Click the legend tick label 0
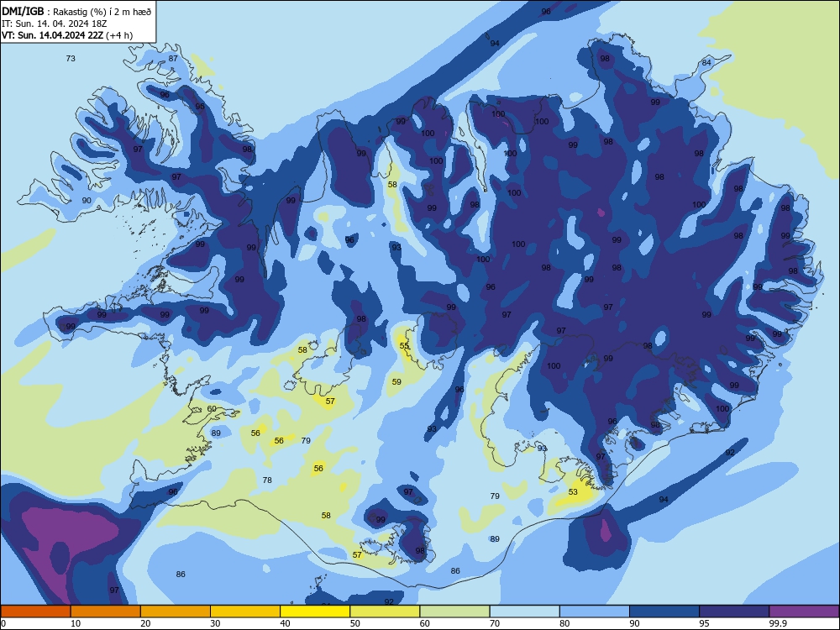Image resolution: width=840 pixels, height=630 pixels. (x=3, y=623)
